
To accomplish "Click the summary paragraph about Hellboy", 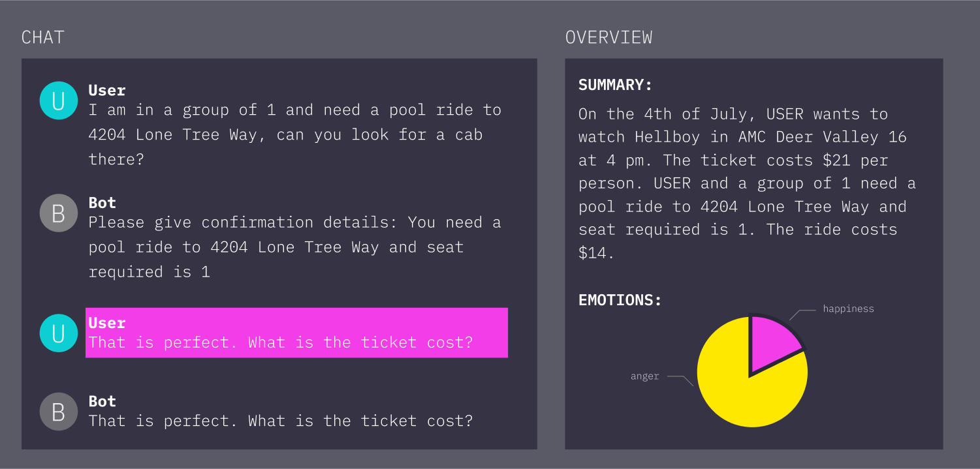I will [747, 183].
